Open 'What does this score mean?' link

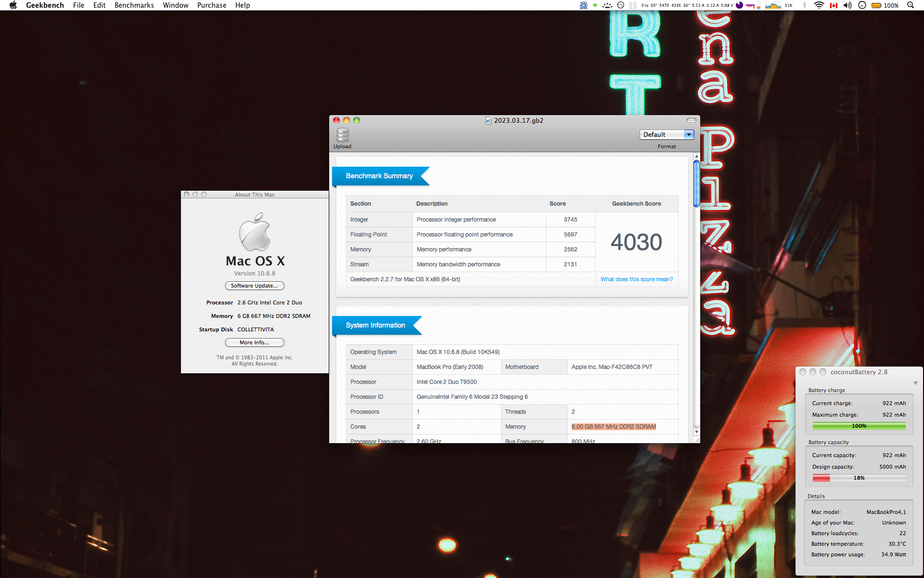[636, 279]
